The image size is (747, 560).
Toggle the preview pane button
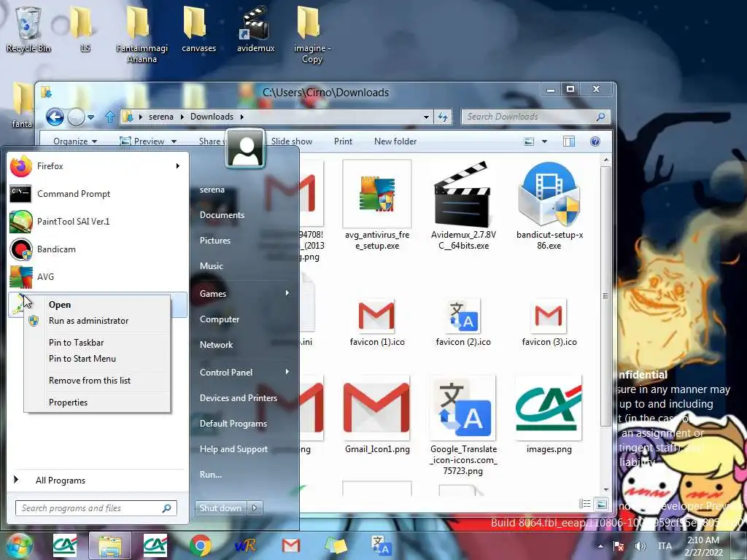(x=569, y=141)
